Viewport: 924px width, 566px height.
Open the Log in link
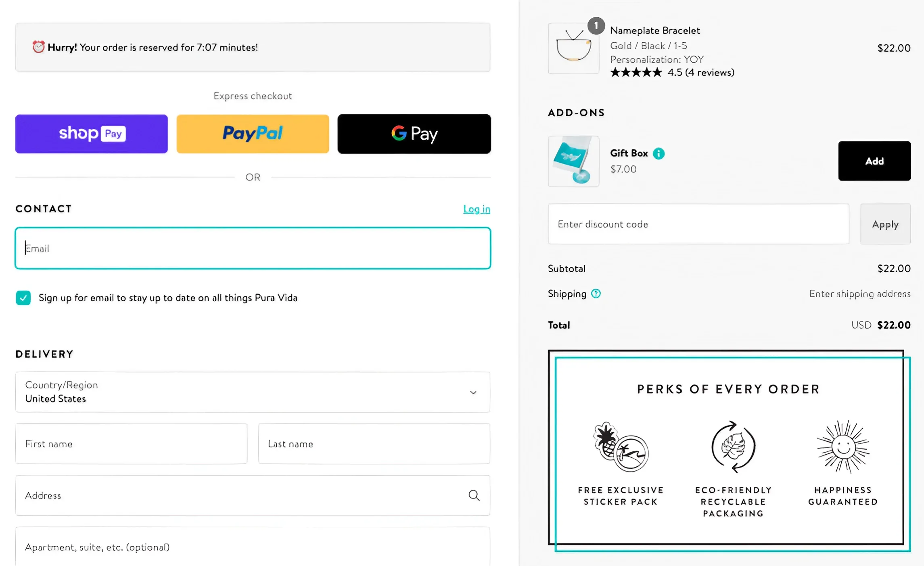(477, 209)
